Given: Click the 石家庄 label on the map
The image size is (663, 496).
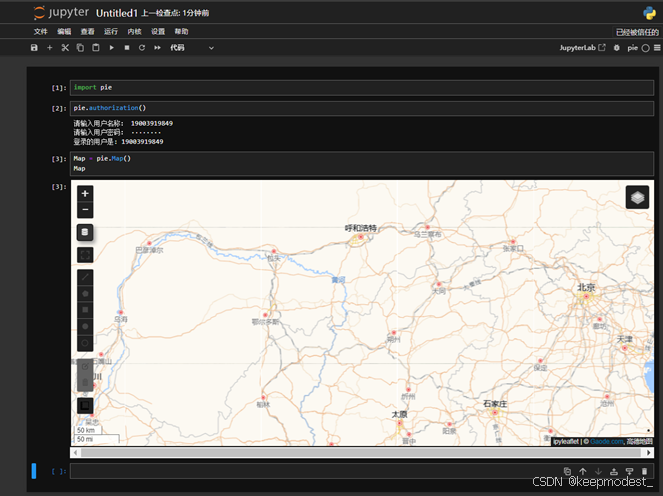Looking at the screenshot, I should (495, 404).
